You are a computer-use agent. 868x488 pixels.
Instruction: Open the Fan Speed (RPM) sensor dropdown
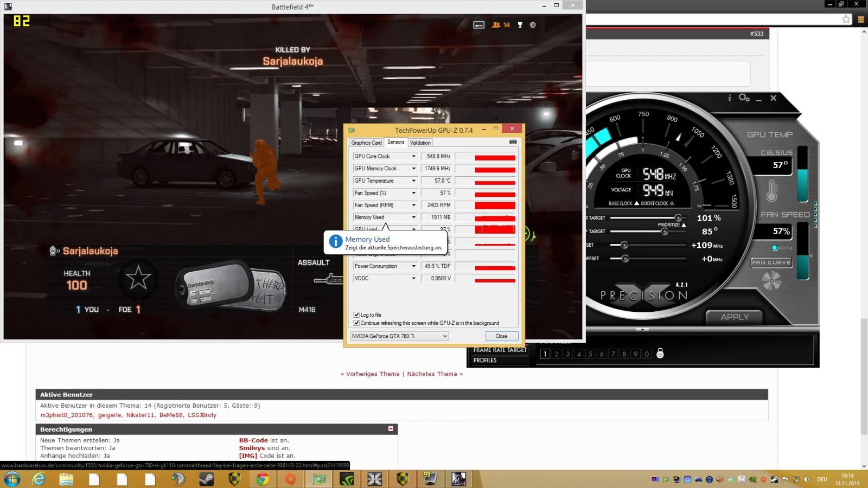pyautogui.click(x=413, y=205)
